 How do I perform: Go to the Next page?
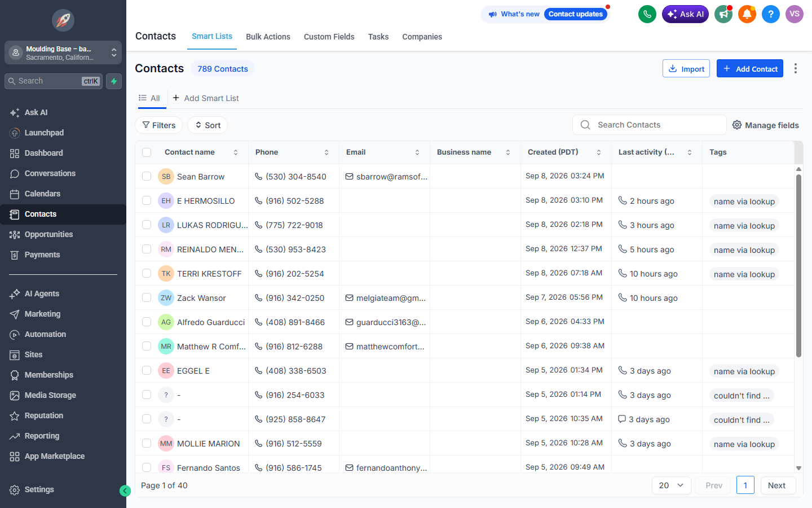(778, 485)
